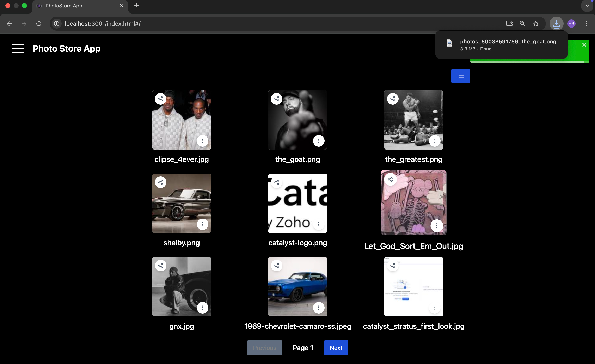Open options menu for the_goat.png

[319, 141]
